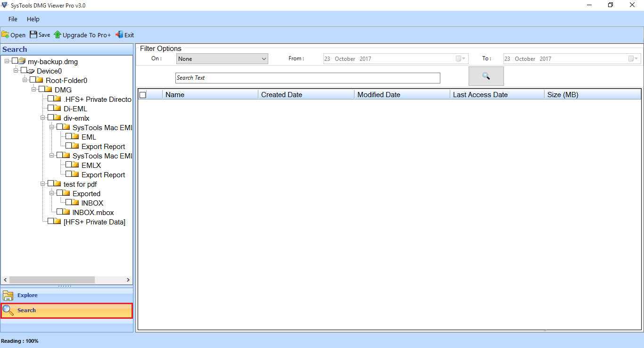The image size is (644, 348).
Task: Click the Reading : 100% status text
Action: 20,341
